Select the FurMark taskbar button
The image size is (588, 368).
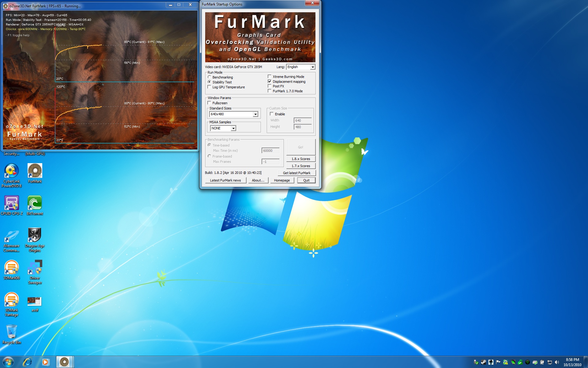tap(64, 362)
